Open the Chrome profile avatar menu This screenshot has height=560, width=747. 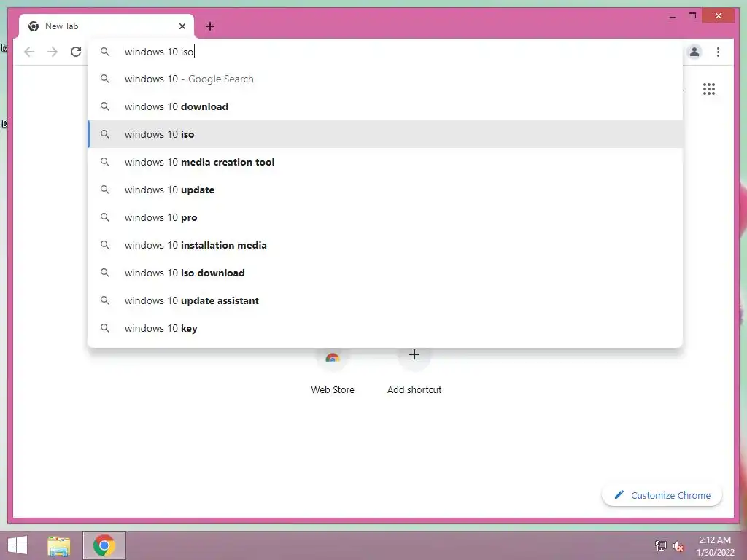(x=694, y=52)
